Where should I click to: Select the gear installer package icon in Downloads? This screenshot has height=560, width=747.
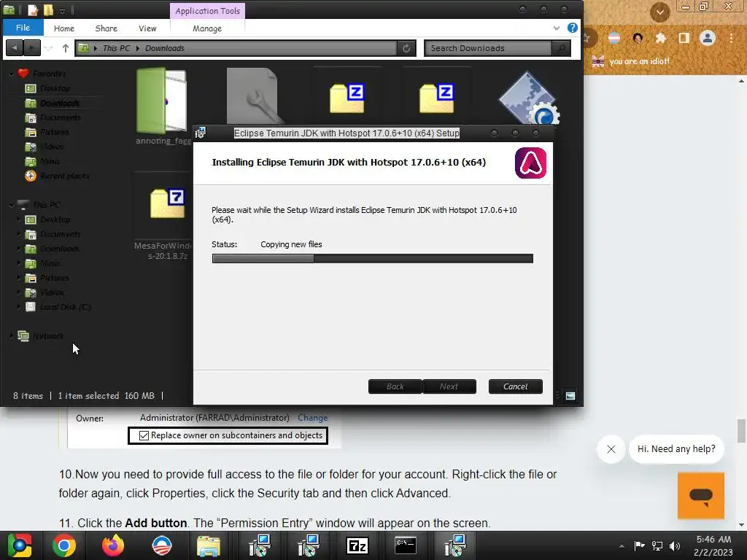529,98
